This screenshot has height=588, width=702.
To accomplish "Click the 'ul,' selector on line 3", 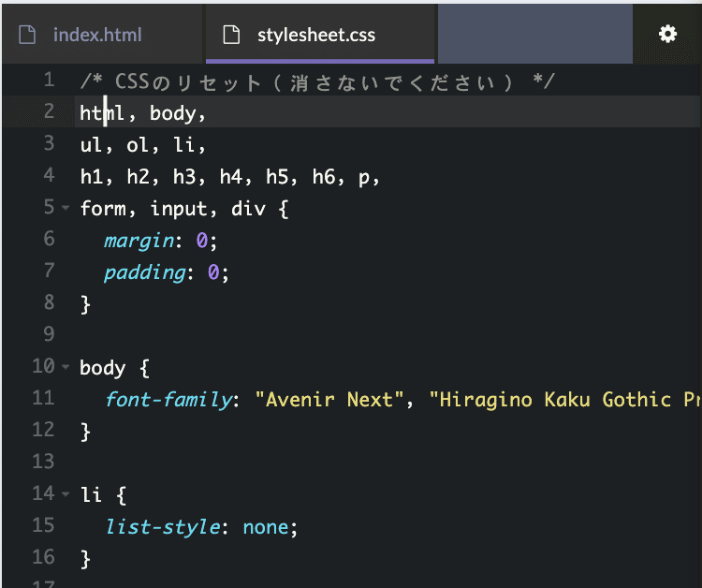I will (95, 145).
